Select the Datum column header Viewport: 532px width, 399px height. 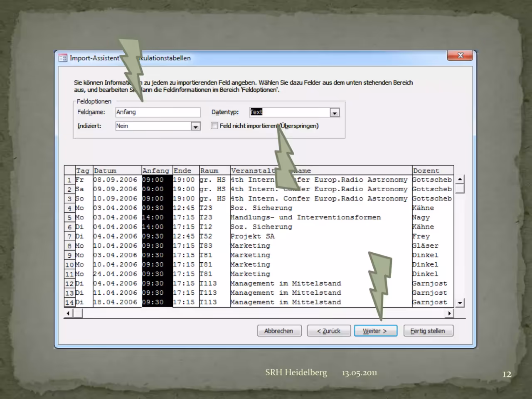(117, 170)
